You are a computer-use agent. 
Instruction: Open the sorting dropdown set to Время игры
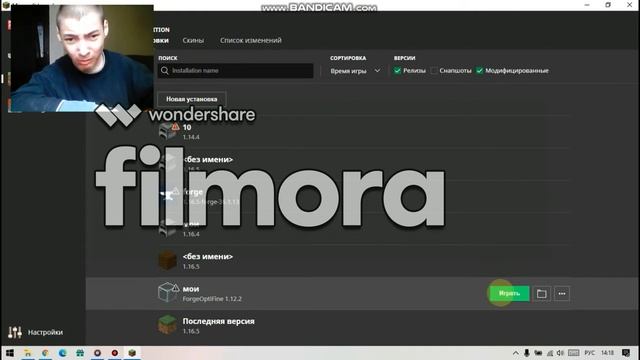pos(355,71)
